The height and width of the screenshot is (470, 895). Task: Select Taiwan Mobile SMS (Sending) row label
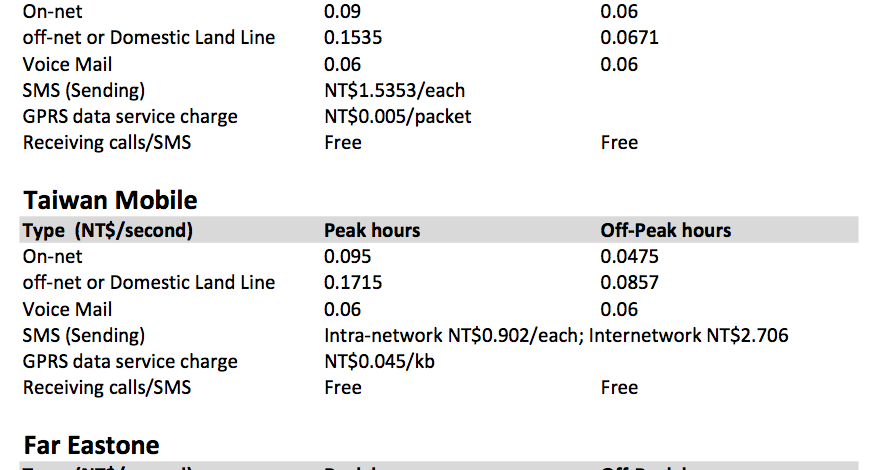click(x=84, y=335)
